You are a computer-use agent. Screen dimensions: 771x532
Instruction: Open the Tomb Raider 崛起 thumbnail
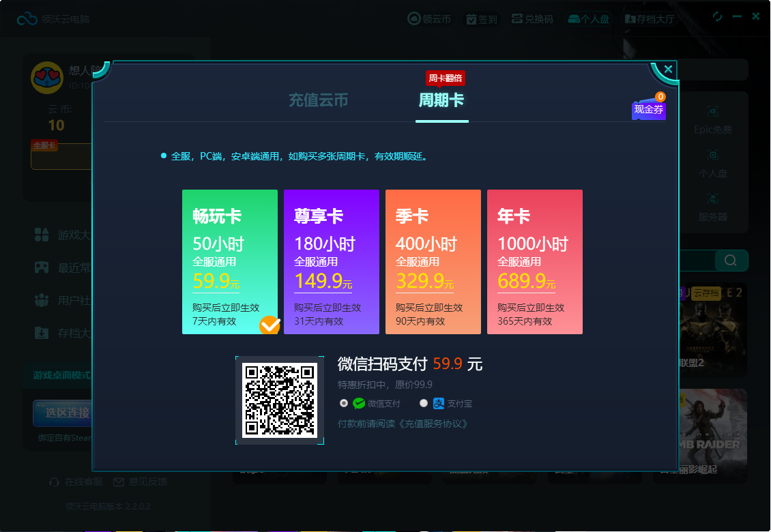click(714, 436)
